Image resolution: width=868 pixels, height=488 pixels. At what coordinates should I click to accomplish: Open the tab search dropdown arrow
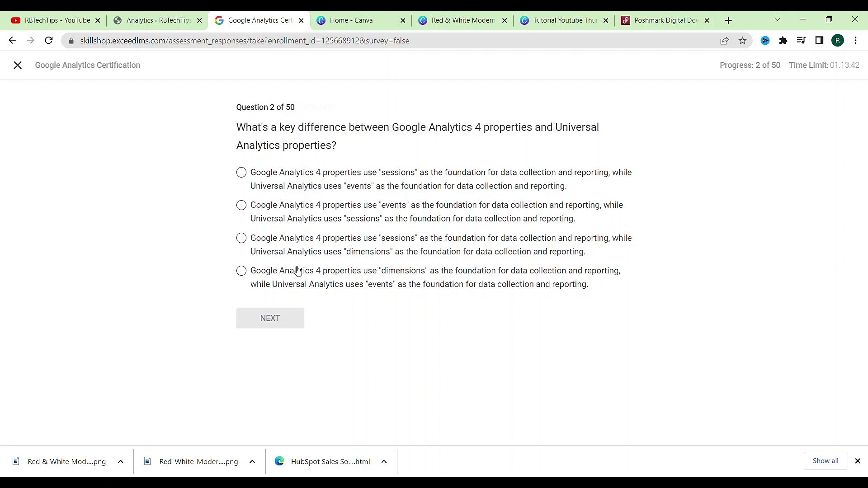point(777,20)
